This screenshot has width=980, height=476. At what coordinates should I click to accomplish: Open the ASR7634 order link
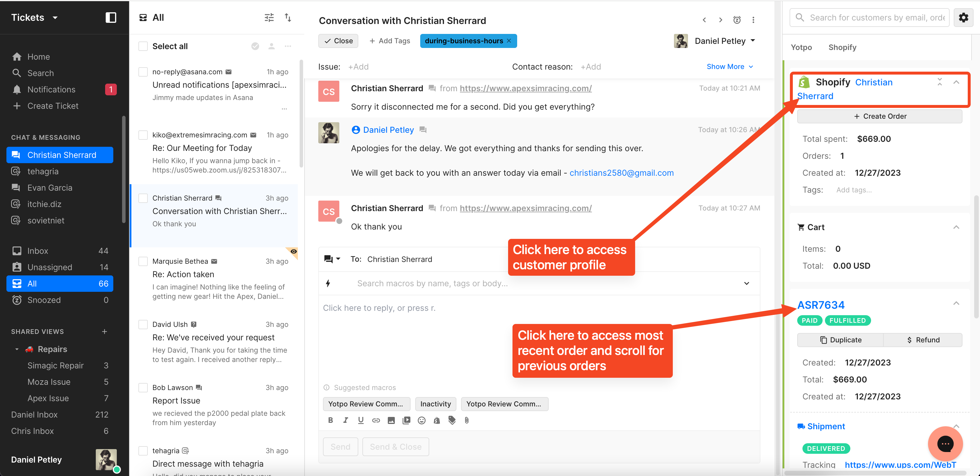pos(821,305)
